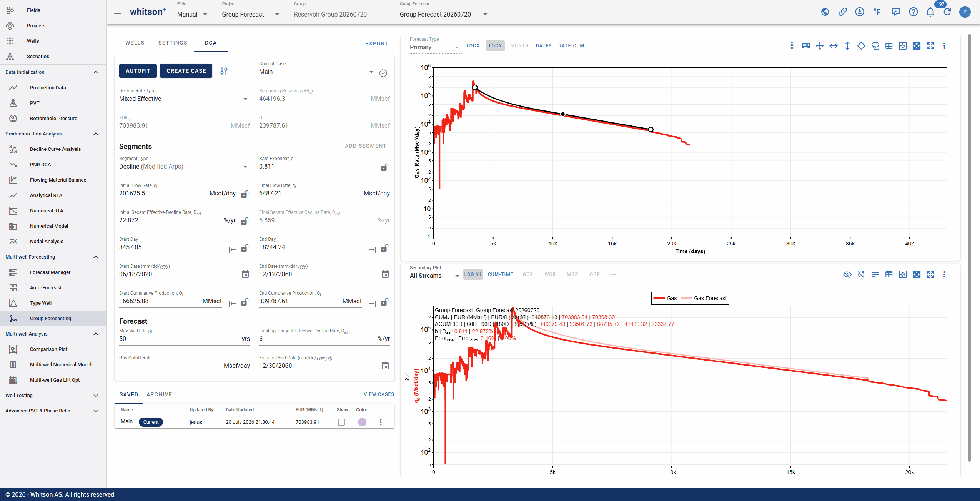Viewport: 980px width, 501px height.
Task: Open End Date calendar picker
Action: [385, 274]
